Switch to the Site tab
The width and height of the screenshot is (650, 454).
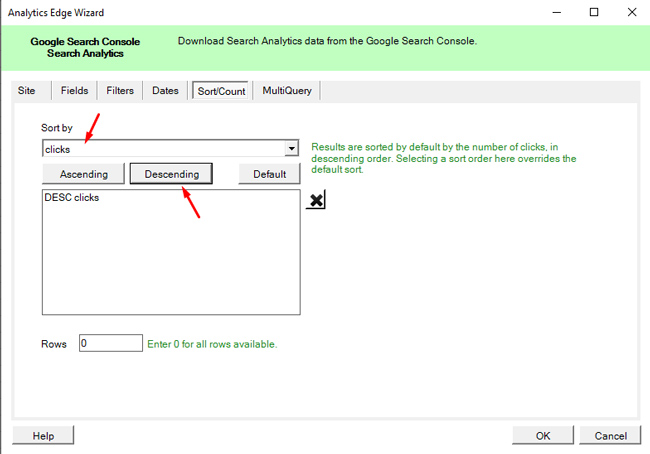click(x=27, y=91)
